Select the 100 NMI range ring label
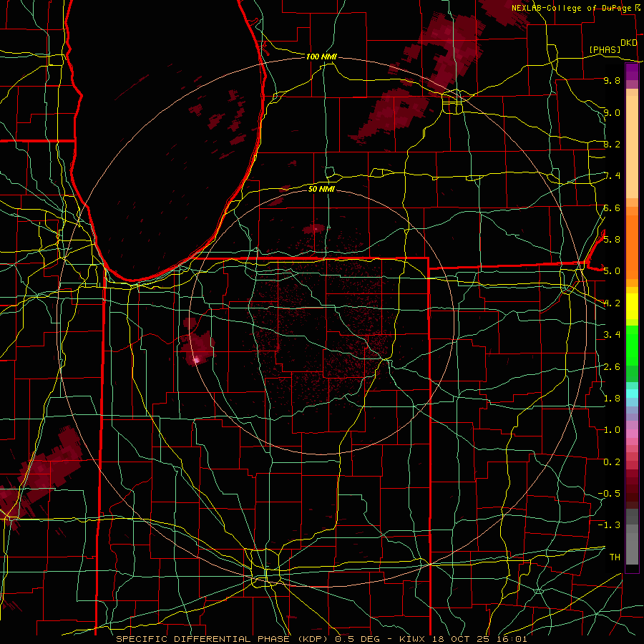The image size is (644, 644). [x=321, y=57]
